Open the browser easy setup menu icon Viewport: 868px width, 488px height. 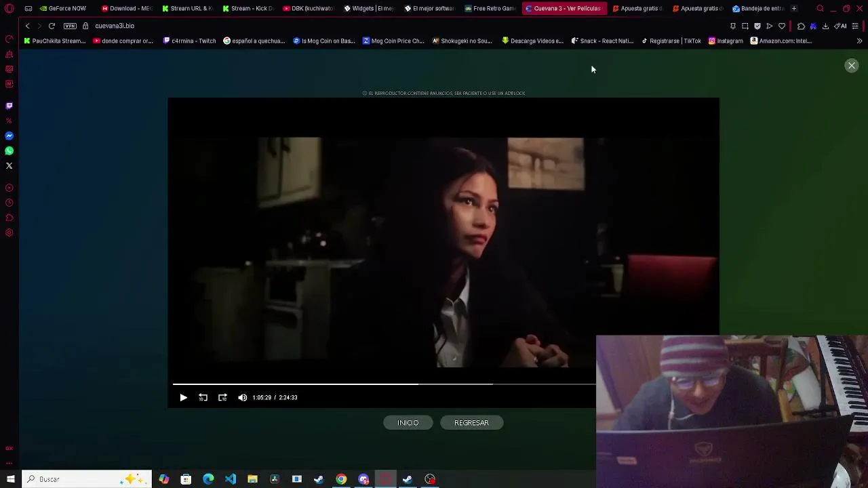pyautogui.click(x=855, y=26)
